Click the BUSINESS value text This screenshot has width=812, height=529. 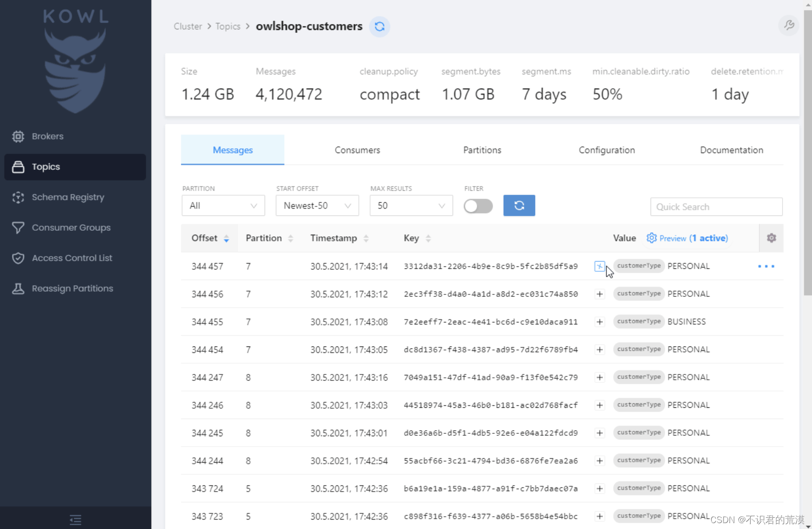[x=686, y=322]
